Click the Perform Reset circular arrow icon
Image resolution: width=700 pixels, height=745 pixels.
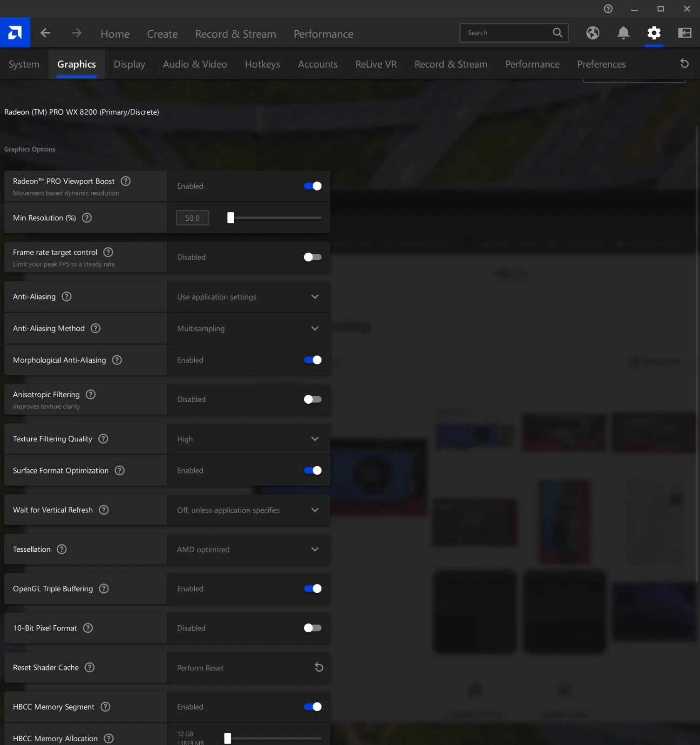pyautogui.click(x=319, y=667)
